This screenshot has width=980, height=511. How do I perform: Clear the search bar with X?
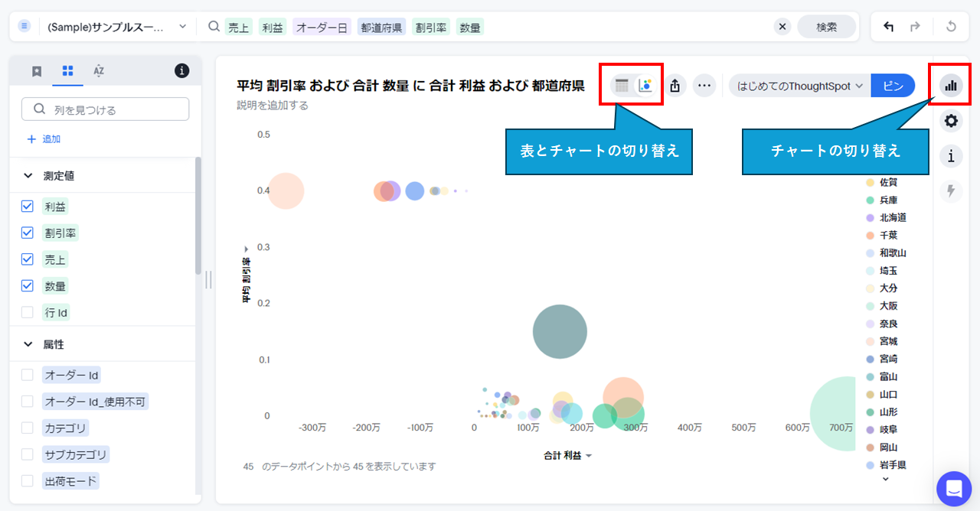pos(782,27)
